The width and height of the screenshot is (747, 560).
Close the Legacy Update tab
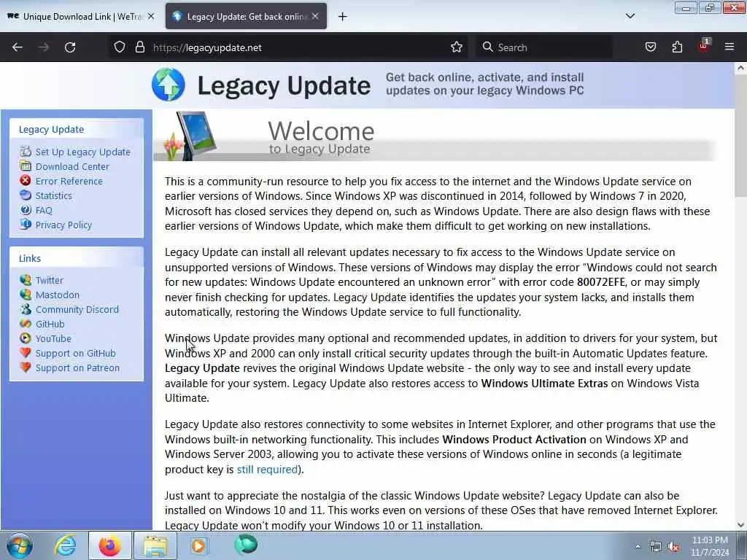coord(315,16)
